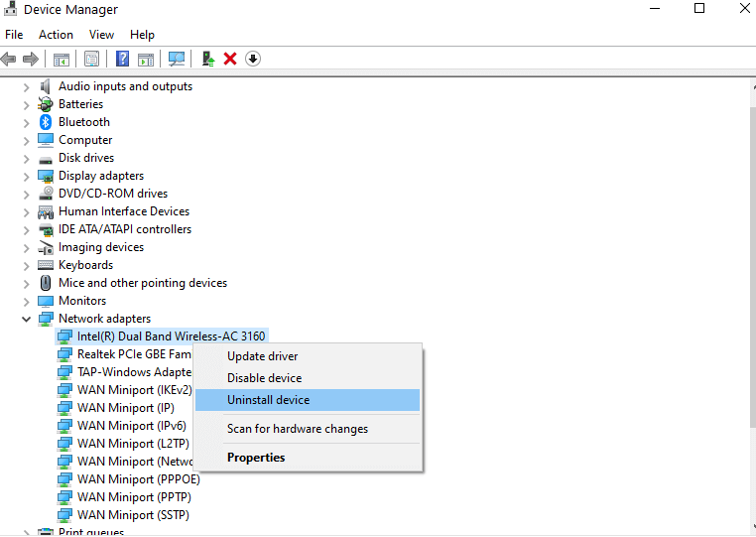This screenshot has width=756, height=537.
Task: Open the View menu
Action: (101, 35)
